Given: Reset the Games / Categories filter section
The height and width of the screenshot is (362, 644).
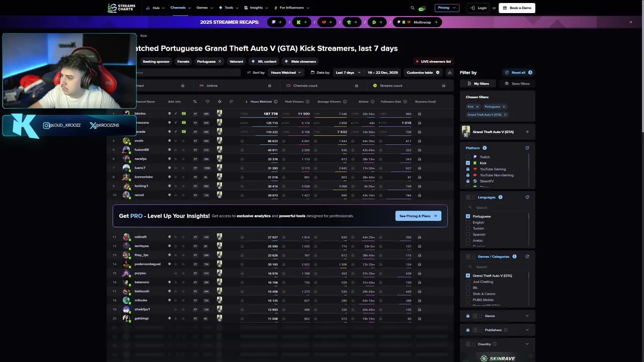Looking at the screenshot, I should click(527, 256).
